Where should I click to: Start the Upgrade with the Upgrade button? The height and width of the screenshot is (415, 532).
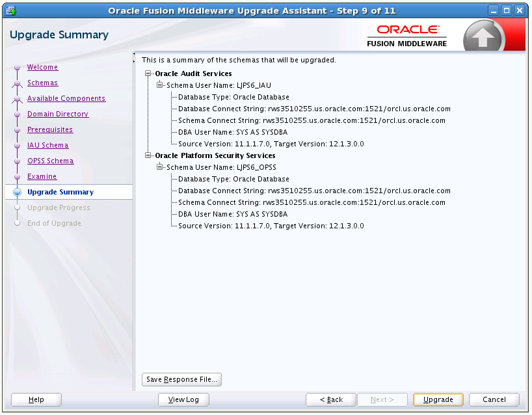tap(438, 400)
